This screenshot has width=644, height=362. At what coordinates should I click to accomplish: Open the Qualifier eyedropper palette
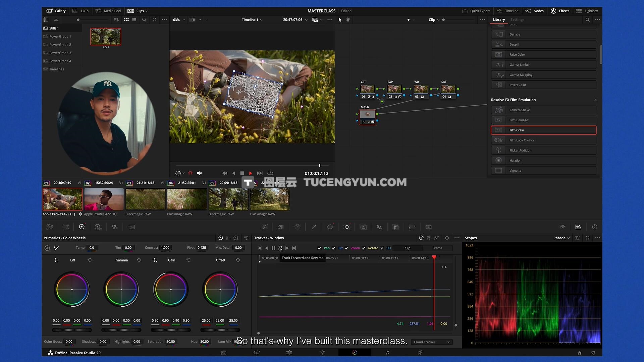[314, 227]
